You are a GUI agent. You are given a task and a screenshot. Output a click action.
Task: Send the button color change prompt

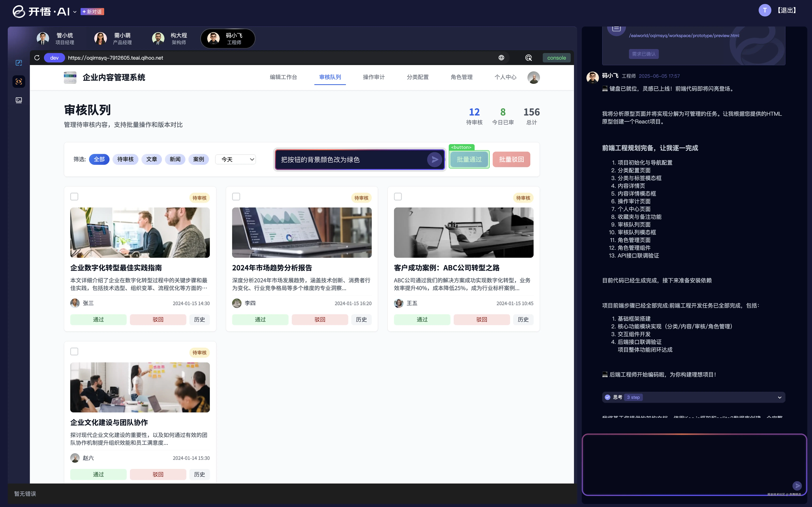click(435, 160)
